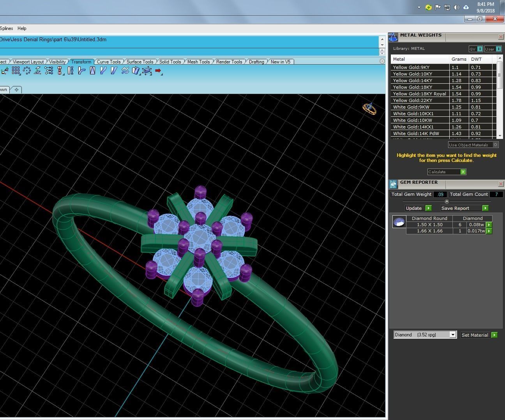Click the red arrow toolbar icon

(x=158, y=70)
